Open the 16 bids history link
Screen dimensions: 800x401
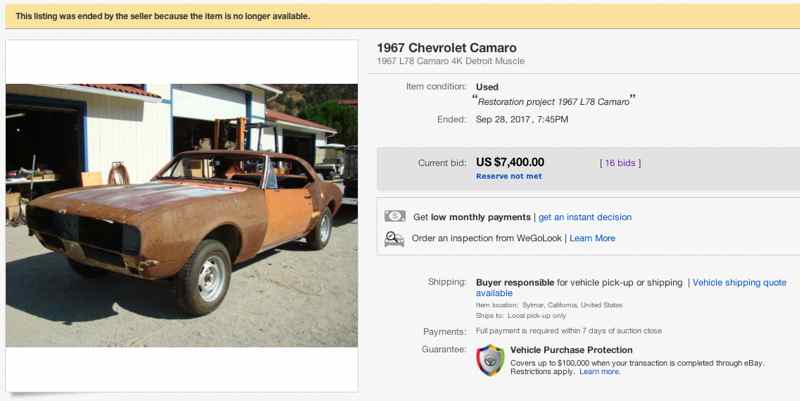[x=620, y=162]
